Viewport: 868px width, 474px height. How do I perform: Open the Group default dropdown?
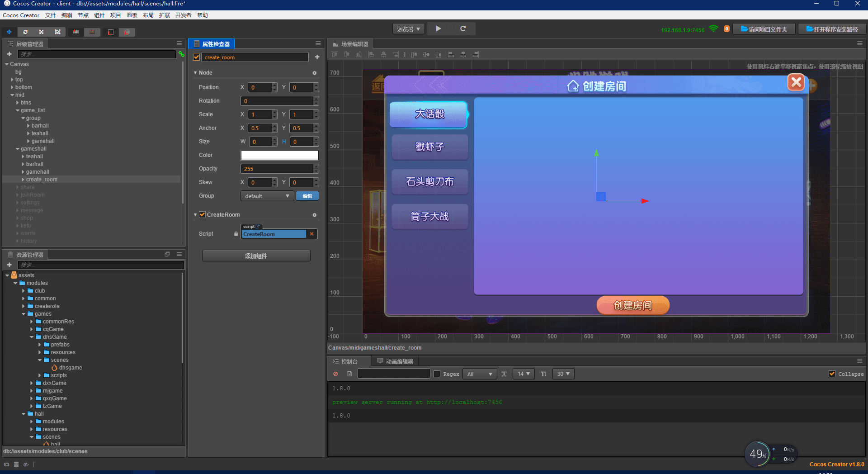[x=267, y=196]
